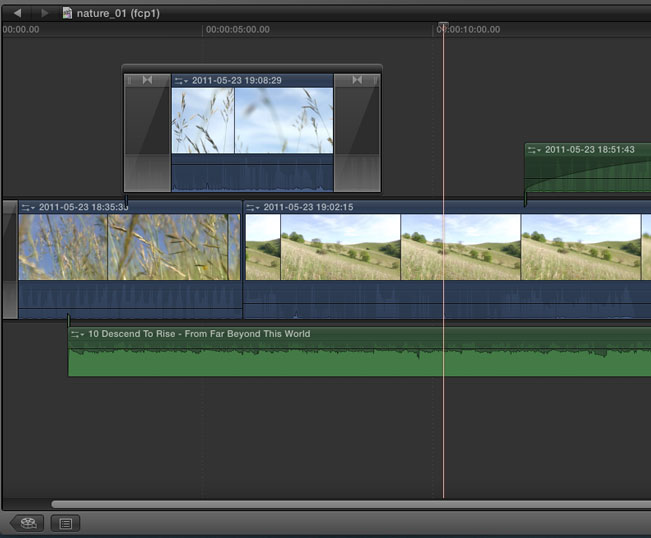Select the green music track waveform
Image resolution: width=651 pixels, height=538 pixels.
pyautogui.click(x=360, y=360)
